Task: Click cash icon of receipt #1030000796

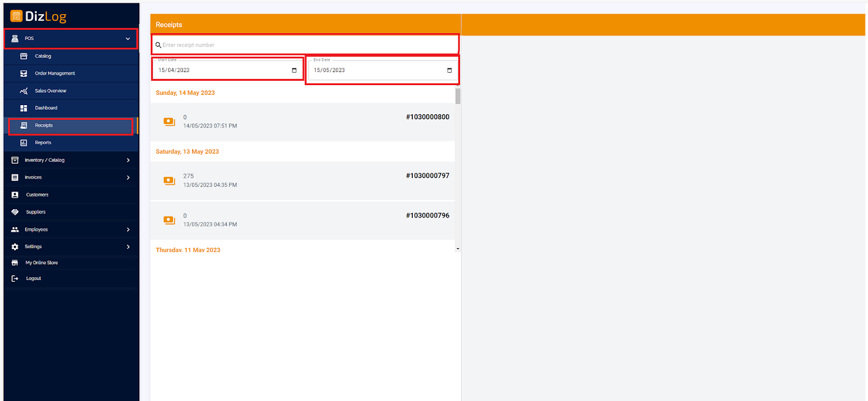Action: coord(169,220)
